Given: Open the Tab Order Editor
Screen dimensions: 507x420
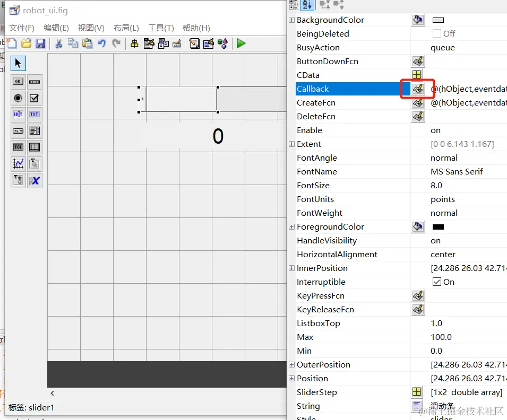Looking at the screenshot, I should pos(164,43).
